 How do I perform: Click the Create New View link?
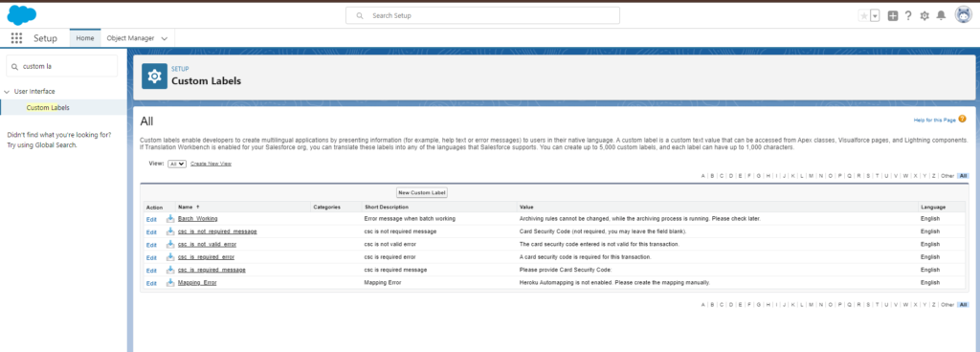[x=211, y=164]
